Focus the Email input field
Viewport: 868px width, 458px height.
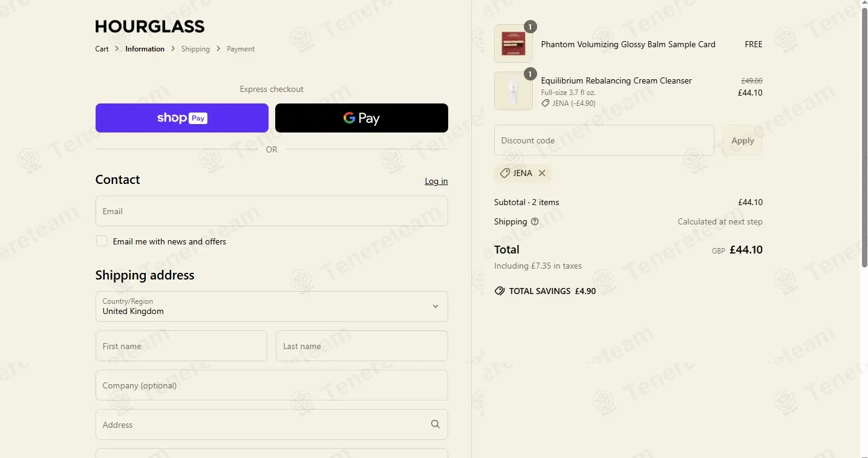point(272,211)
